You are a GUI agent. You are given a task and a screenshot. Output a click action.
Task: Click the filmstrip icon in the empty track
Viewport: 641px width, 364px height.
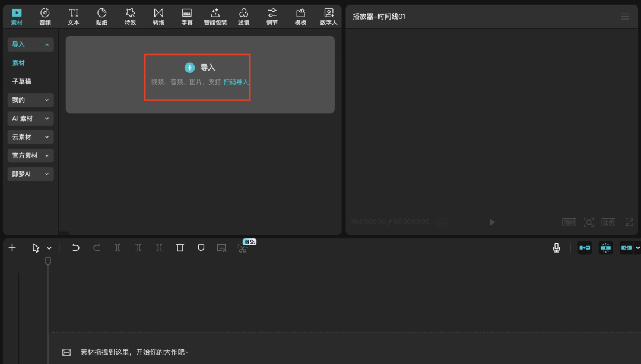point(66,352)
